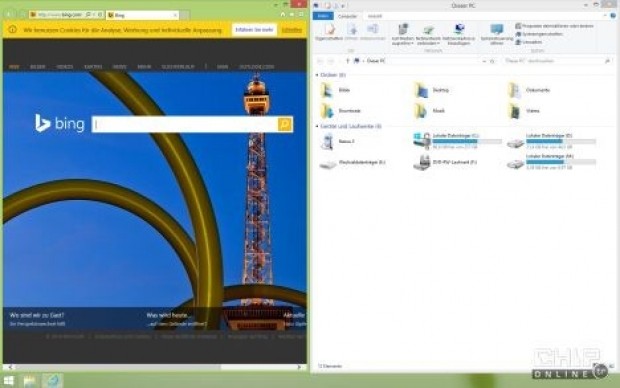Close the Bing browser tab
Viewport: 620px width, 388px height.
coord(175,15)
